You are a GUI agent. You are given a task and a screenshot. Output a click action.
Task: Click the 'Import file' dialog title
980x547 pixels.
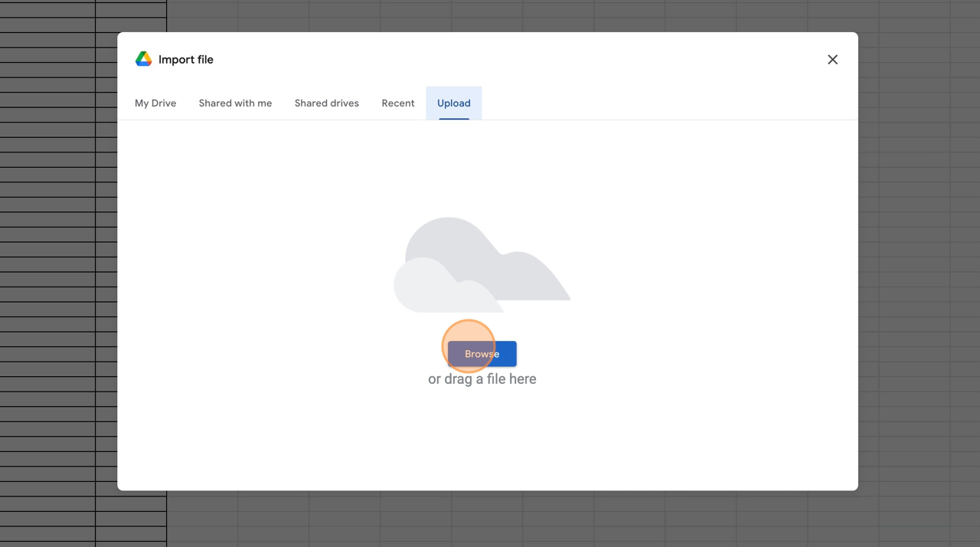click(185, 60)
